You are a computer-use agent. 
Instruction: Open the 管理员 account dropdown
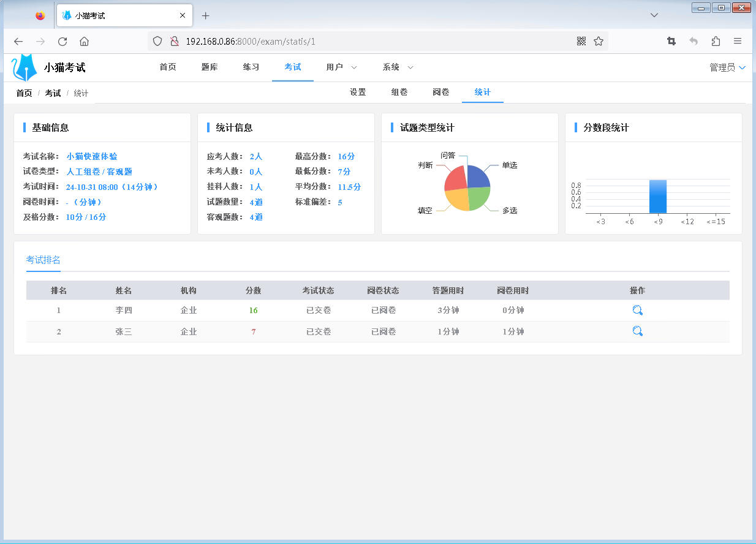coord(727,67)
